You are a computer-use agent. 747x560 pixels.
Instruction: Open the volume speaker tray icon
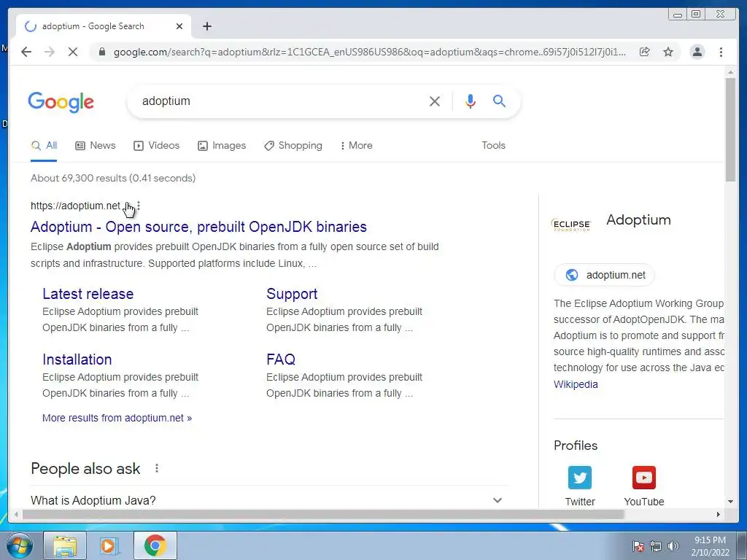tap(673, 546)
